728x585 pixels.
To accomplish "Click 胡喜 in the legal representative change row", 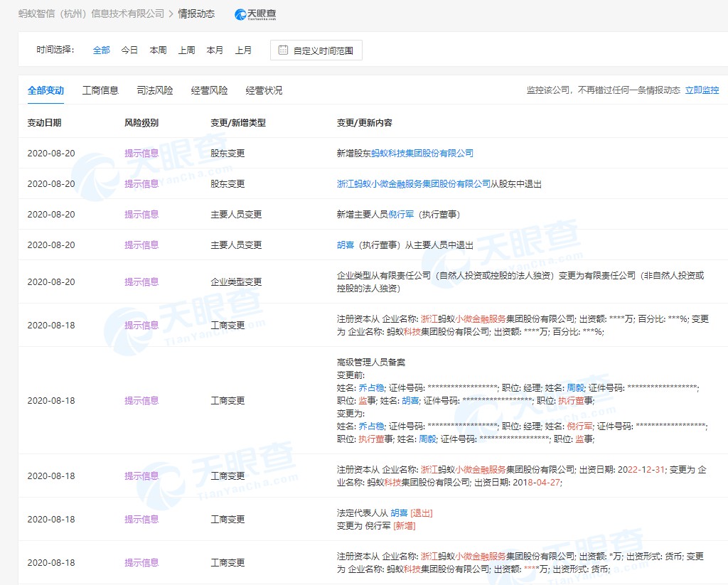I will click(400, 513).
